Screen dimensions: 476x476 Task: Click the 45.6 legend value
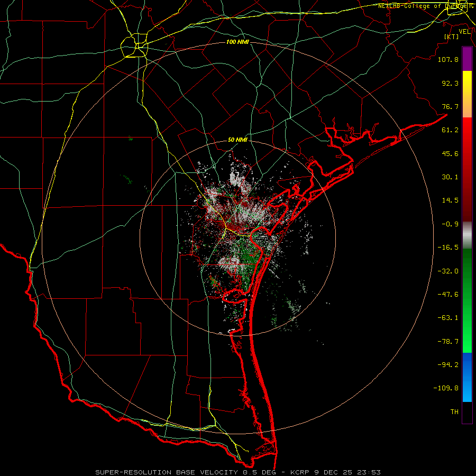click(x=450, y=153)
